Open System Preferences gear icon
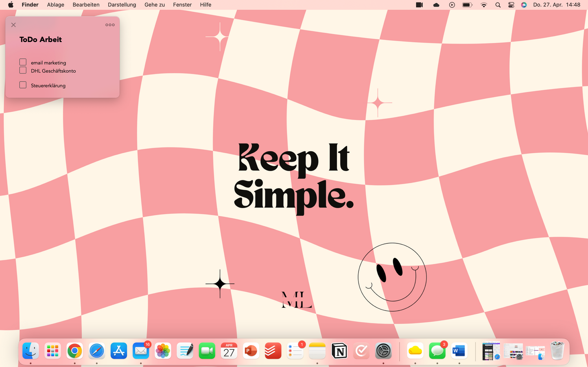This screenshot has width=588, height=367. click(383, 351)
